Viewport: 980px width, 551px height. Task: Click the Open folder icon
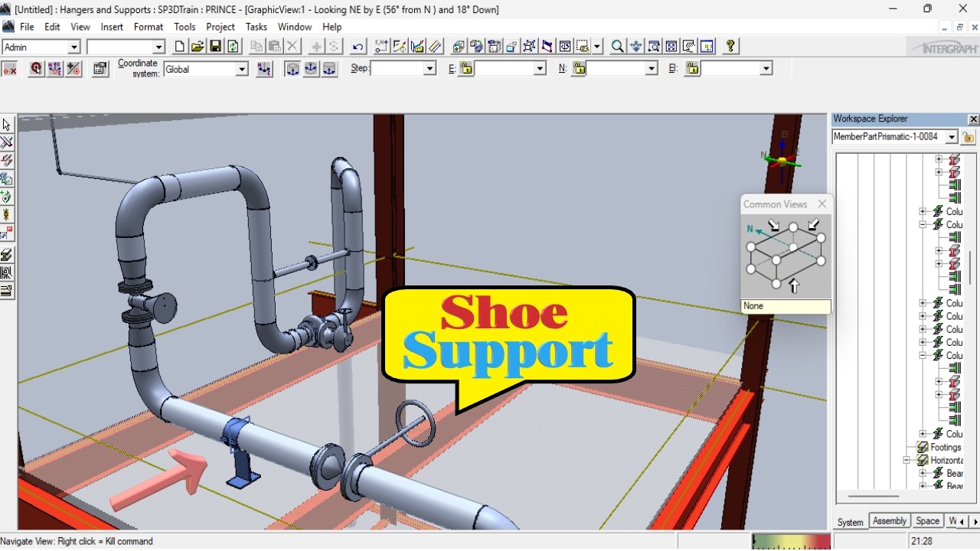click(198, 47)
